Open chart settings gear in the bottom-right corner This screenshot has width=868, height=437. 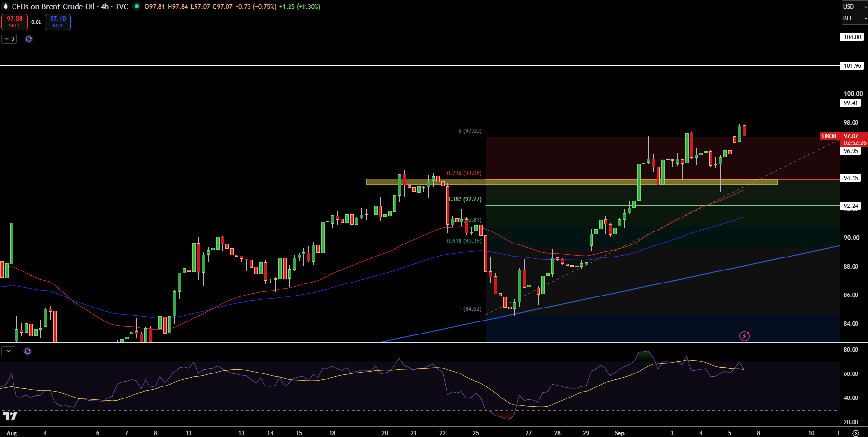855,433
